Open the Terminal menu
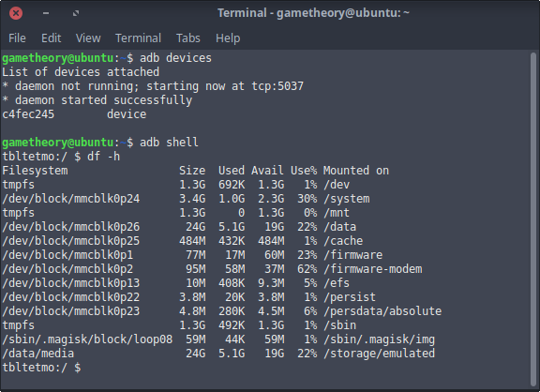The image size is (540, 392). (x=138, y=38)
